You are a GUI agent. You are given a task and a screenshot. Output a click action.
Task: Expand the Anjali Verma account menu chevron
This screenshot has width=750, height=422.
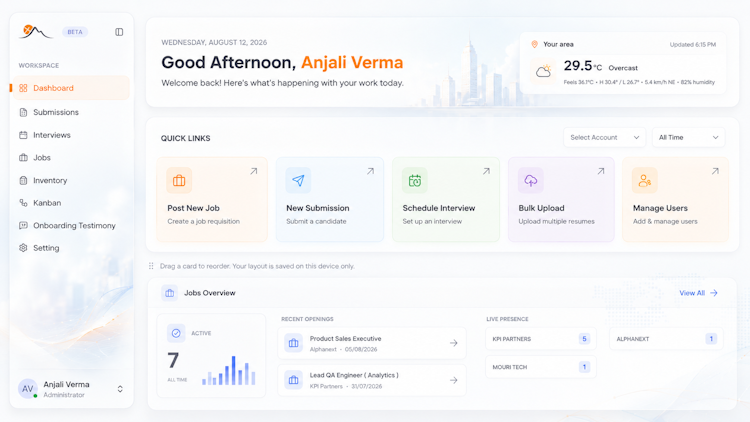[x=120, y=389]
